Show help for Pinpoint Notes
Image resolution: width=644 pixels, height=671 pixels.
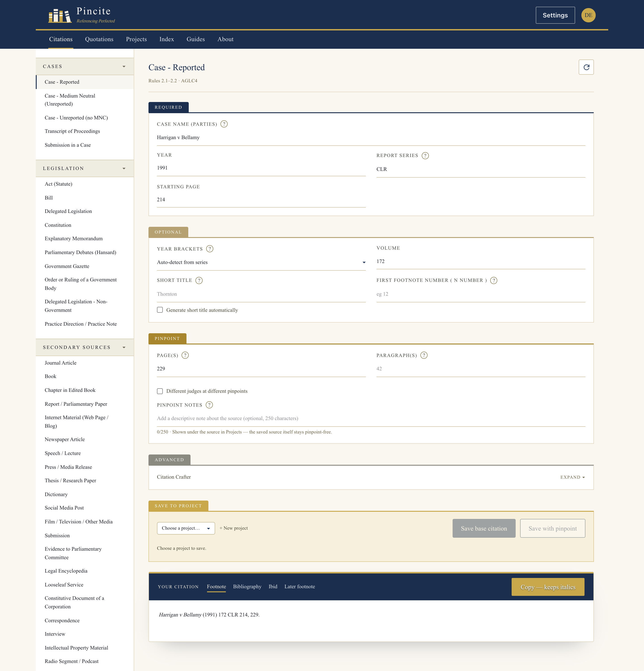pos(209,405)
